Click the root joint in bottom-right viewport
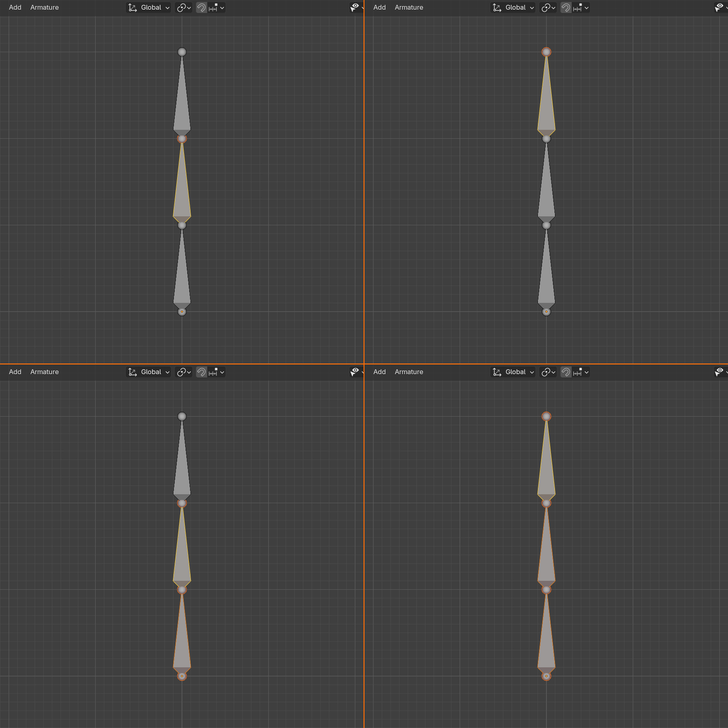Screen dimensions: 728x728 click(x=546, y=676)
